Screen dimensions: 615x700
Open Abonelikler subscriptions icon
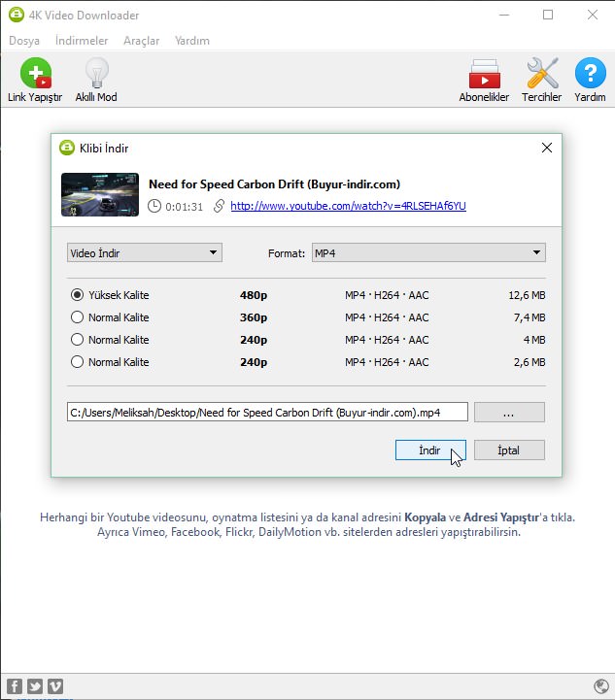point(484,74)
